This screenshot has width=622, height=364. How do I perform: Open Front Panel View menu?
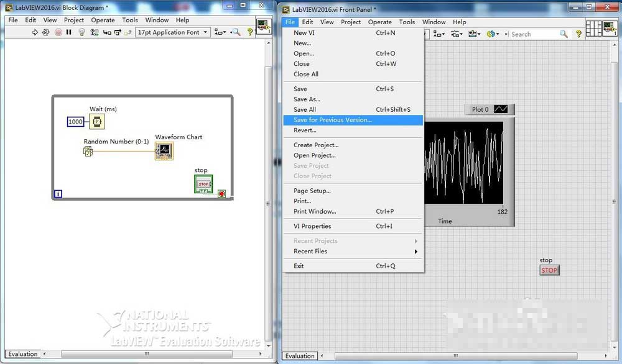[327, 22]
